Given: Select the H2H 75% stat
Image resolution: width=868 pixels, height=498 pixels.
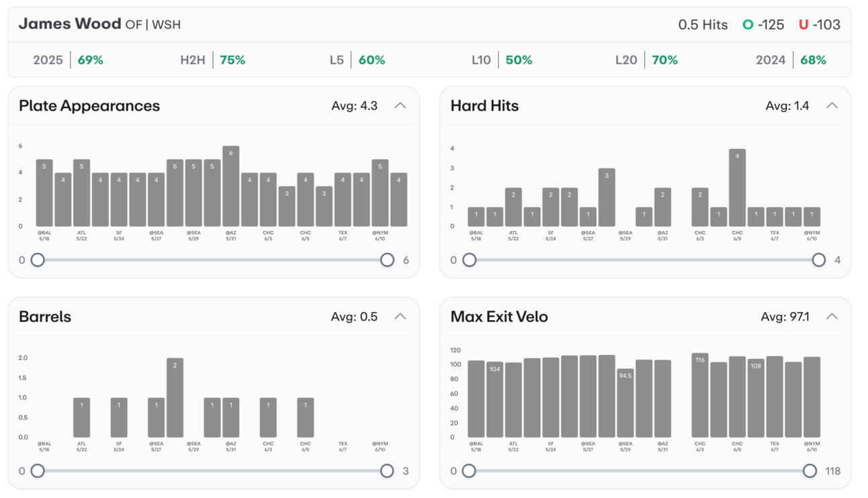Looking at the screenshot, I should pos(213,60).
